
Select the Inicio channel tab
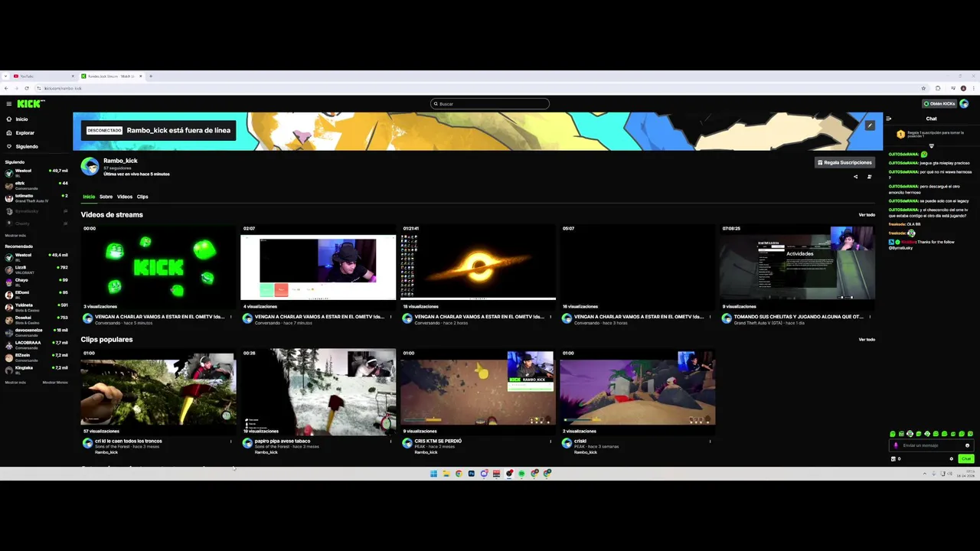(89, 197)
